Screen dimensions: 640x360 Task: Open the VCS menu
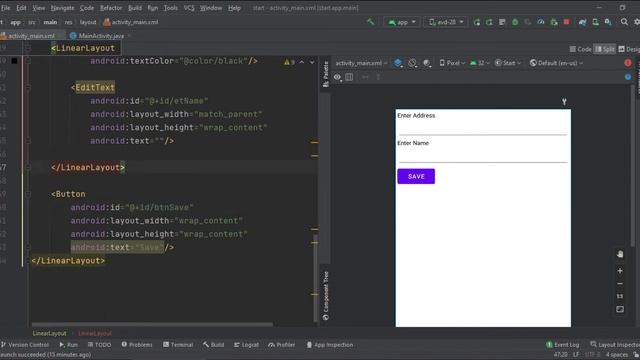pyautogui.click(x=189, y=8)
